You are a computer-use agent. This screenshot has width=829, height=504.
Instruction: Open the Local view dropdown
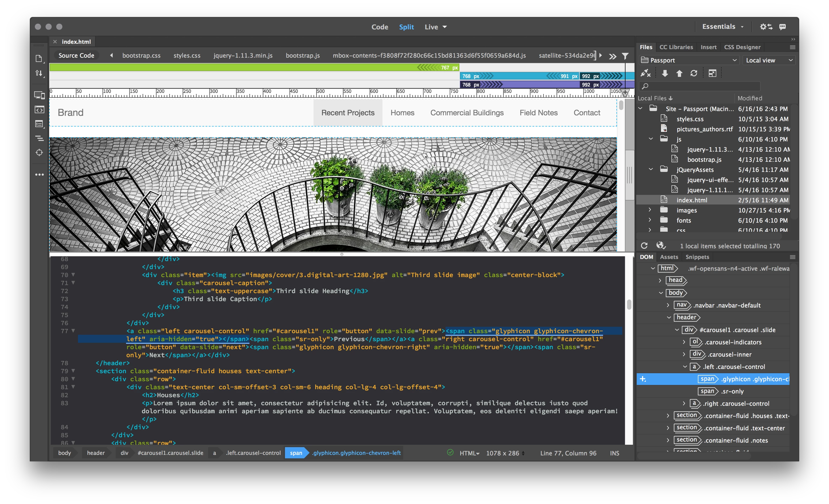point(769,60)
